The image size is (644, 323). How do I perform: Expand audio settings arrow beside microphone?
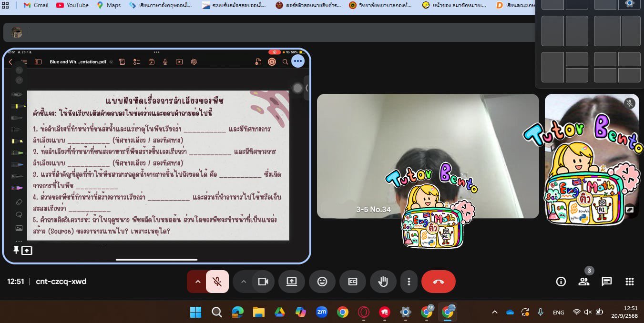[x=197, y=282]
